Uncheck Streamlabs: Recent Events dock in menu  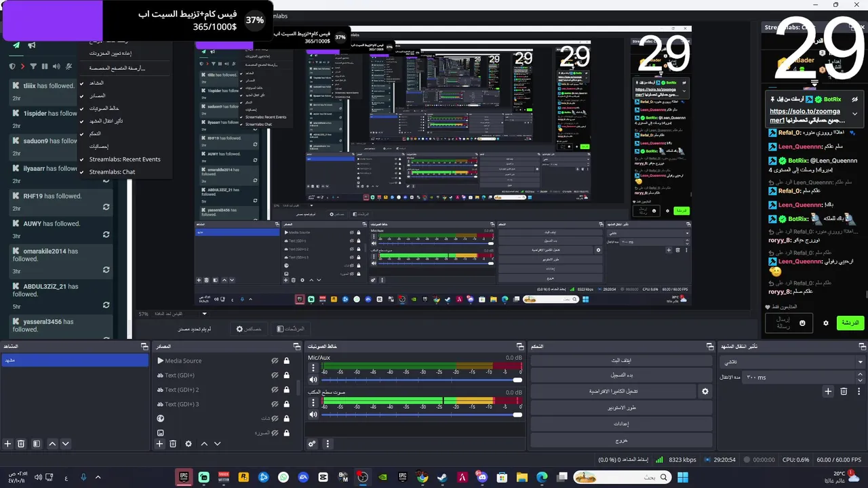click(x=125, y=159)
